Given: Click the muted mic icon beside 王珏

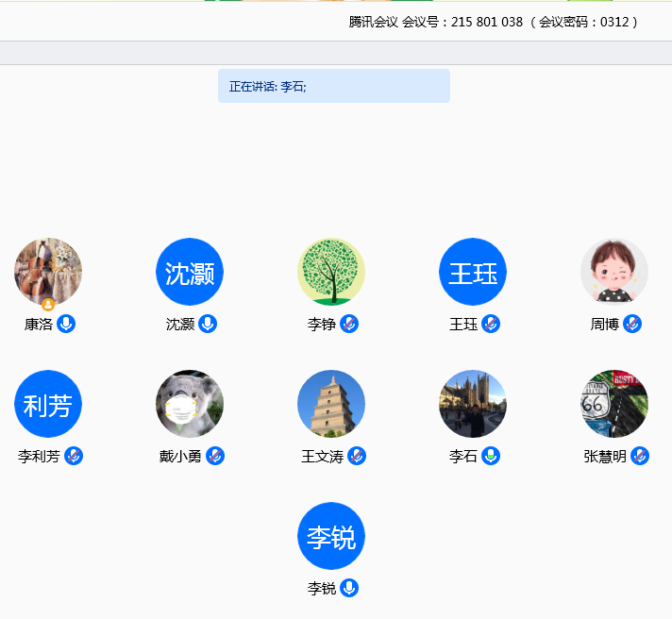Looking at the screenshot, I should click(x=491, y=324).
